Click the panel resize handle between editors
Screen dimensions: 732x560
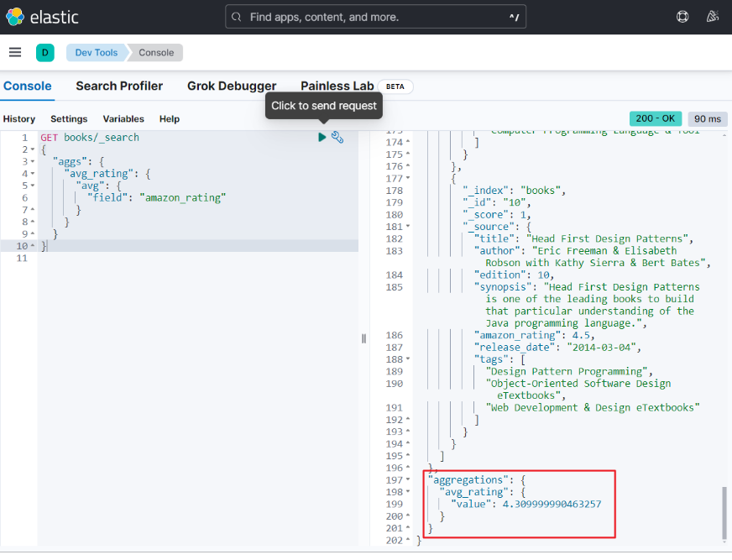(x=363, y=338)
